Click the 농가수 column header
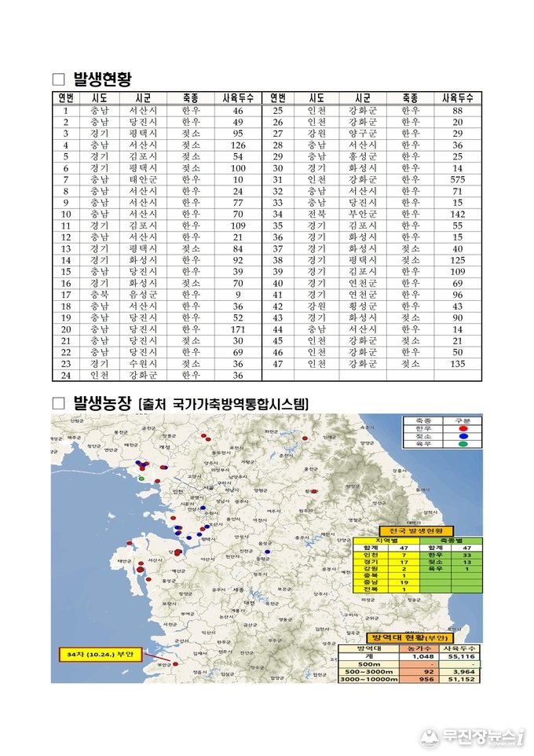Viewport: 534px width, 756px height. [x=419, y=649]
